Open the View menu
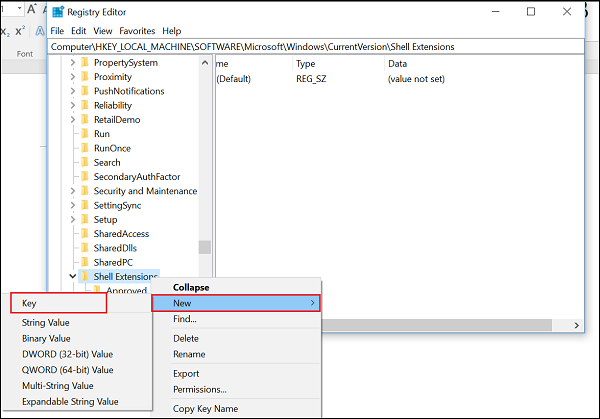 tap(103, 31)
